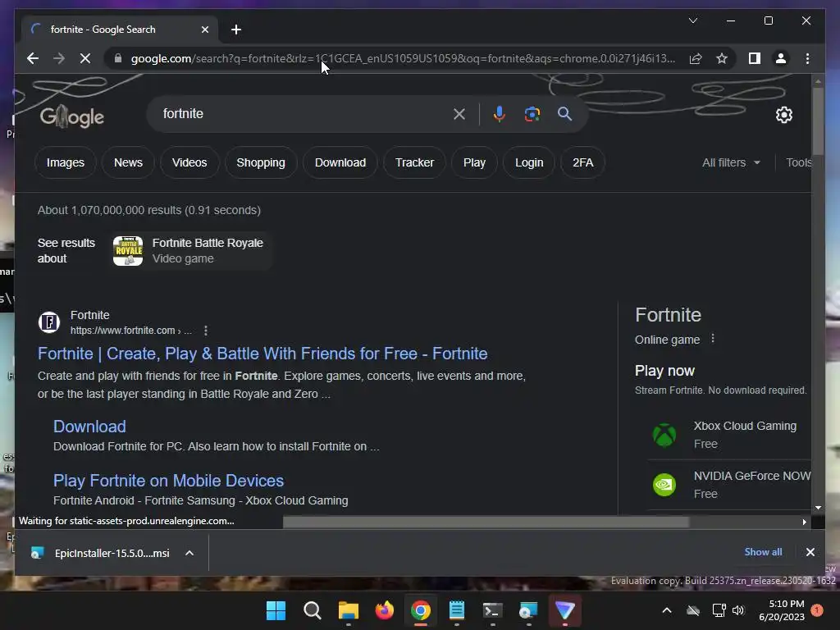
Task: Click the horizontal scrollbar thumb
Action: (486, 522)
